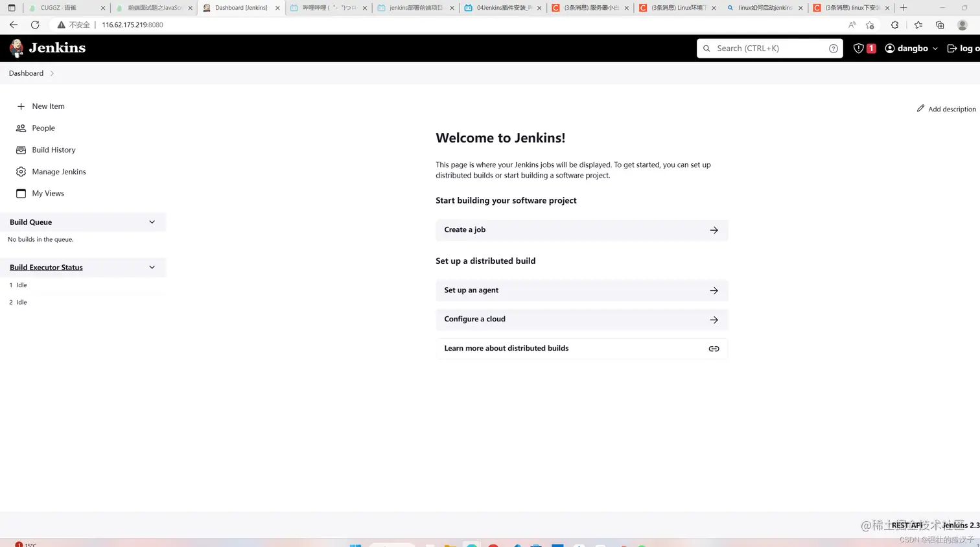
Task: Open the tab actions menu icon
Action: (x=11, y=8)
